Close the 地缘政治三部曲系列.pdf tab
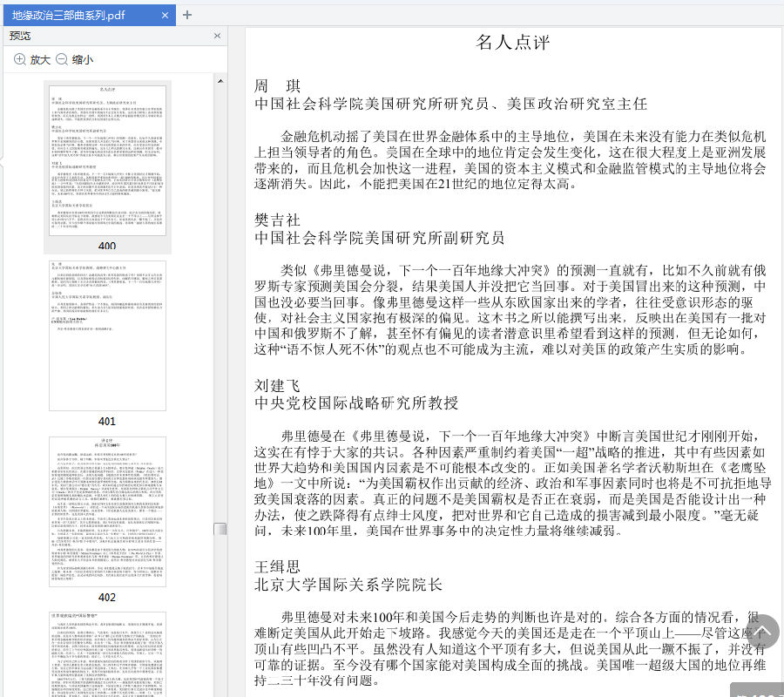This screenshot has width=784, height=697. pyautogui.click(x=166, y=15)
